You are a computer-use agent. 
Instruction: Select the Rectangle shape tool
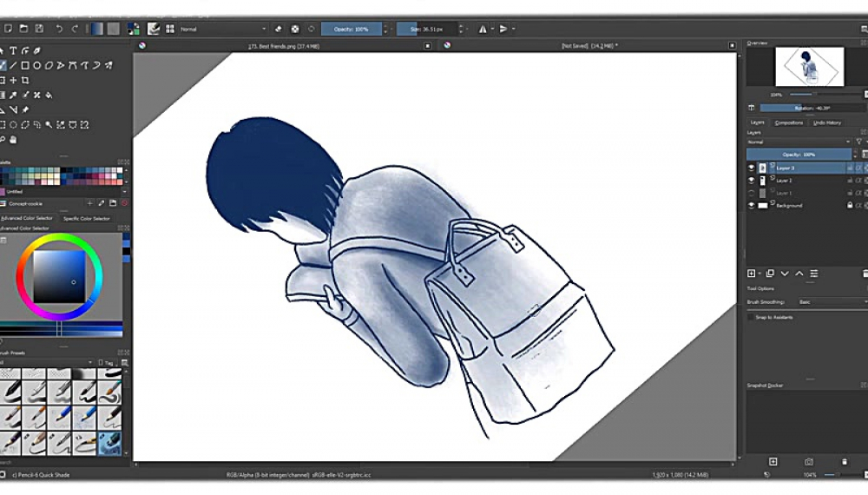click(x=26, y=65)
